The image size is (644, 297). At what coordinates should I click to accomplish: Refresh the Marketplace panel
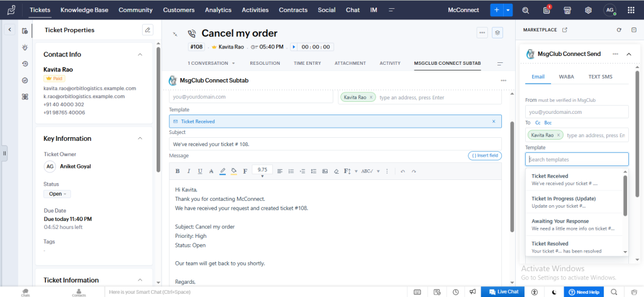click(619, 30)
